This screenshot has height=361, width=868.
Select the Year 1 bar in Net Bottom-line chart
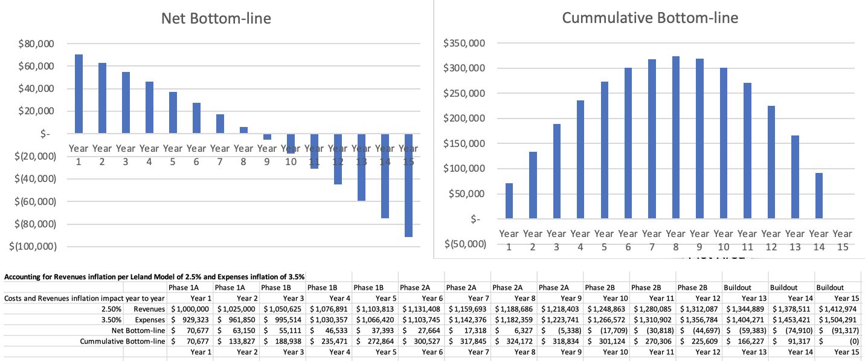(x=79, y=94)
